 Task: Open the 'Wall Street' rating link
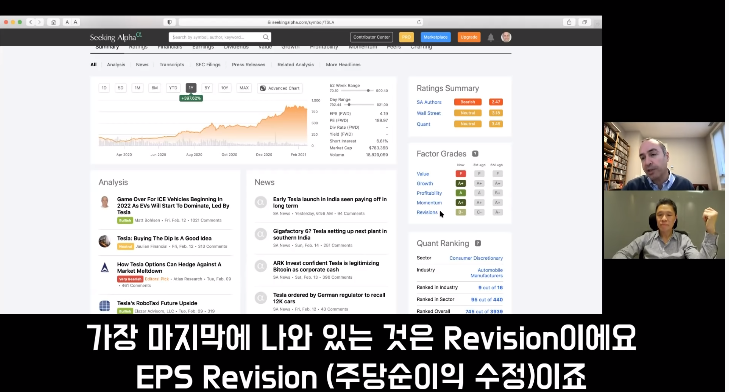428,113
